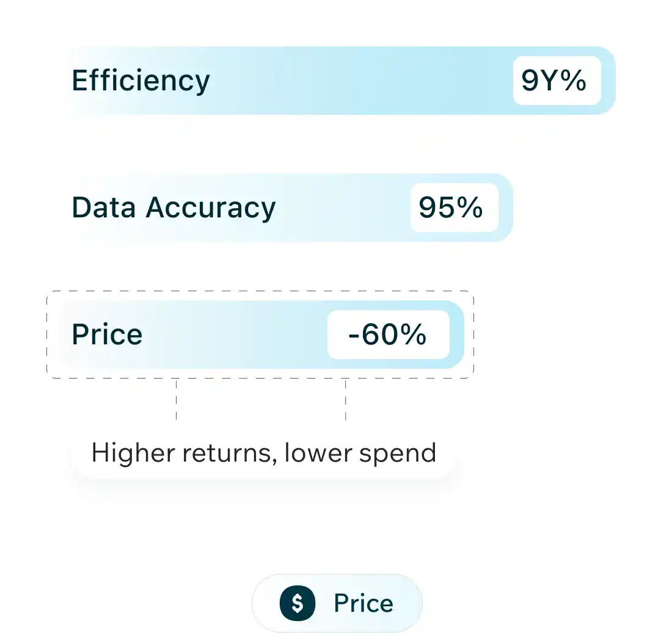Select the Data Accuracy label
Image resolution: width=672 pixels, height=635 pixels.
click(173, 208)
